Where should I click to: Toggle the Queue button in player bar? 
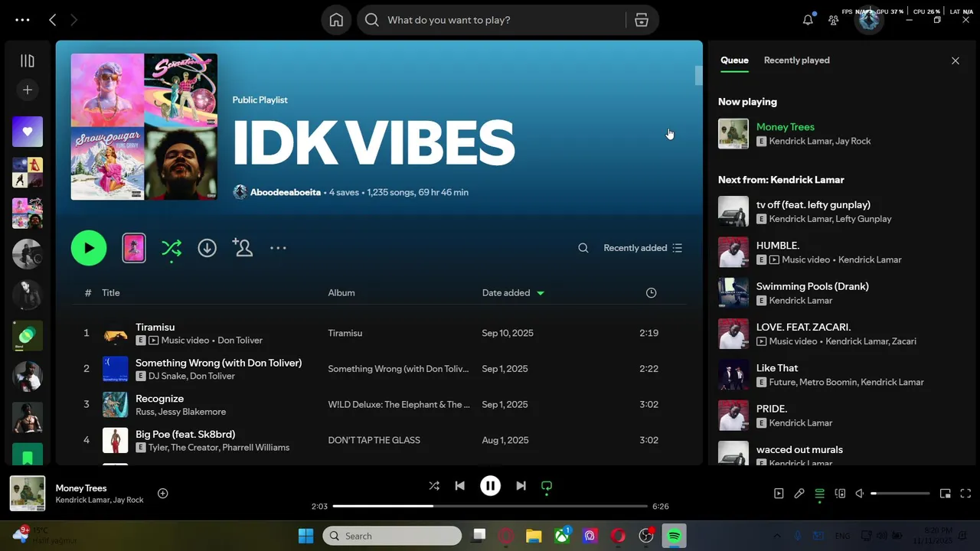(x=819, y=494)
